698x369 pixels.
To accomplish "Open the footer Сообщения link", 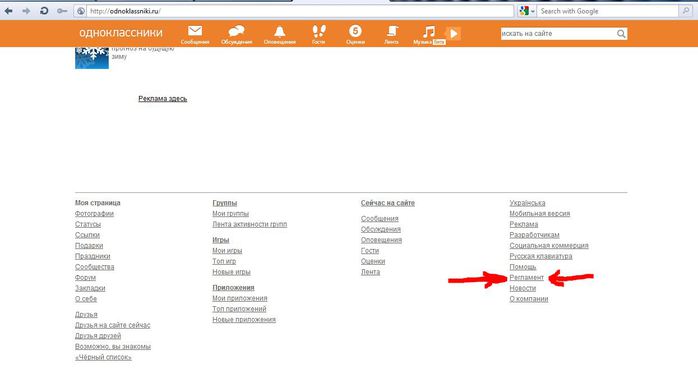I will click(380, 219).
